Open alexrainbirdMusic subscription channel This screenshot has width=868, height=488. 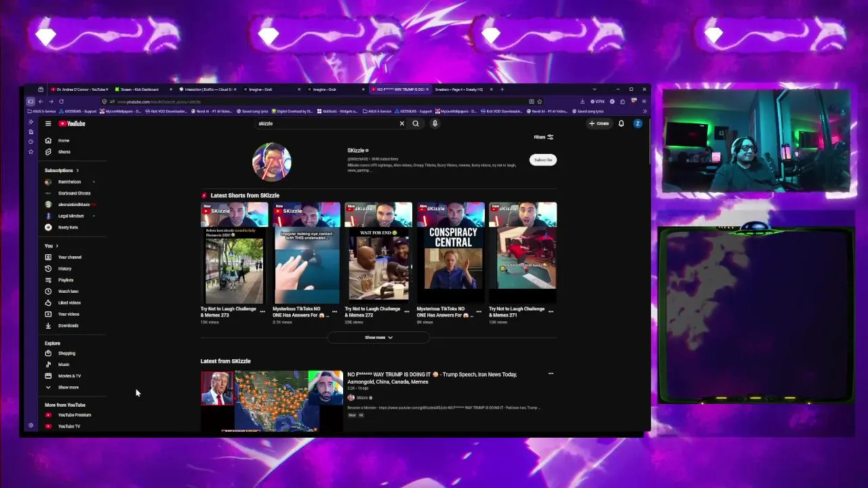point(73,205)
